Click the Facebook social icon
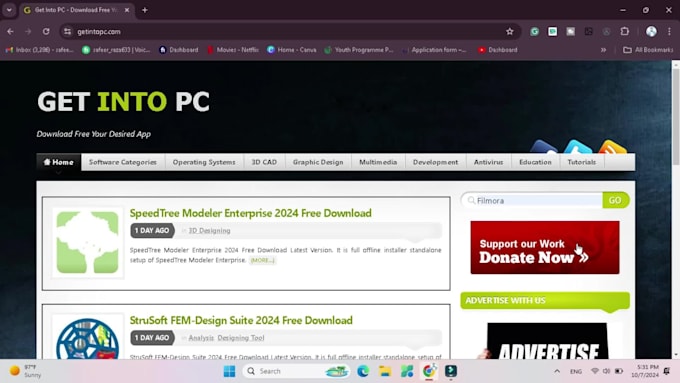Viewport: 680px width, 383px height. pyautogui.click(x=544, y=147)
